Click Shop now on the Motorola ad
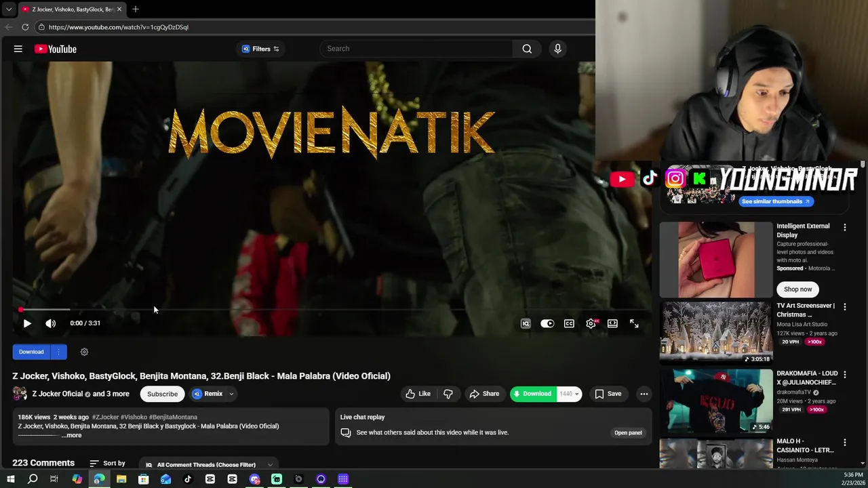 point(797,289)
